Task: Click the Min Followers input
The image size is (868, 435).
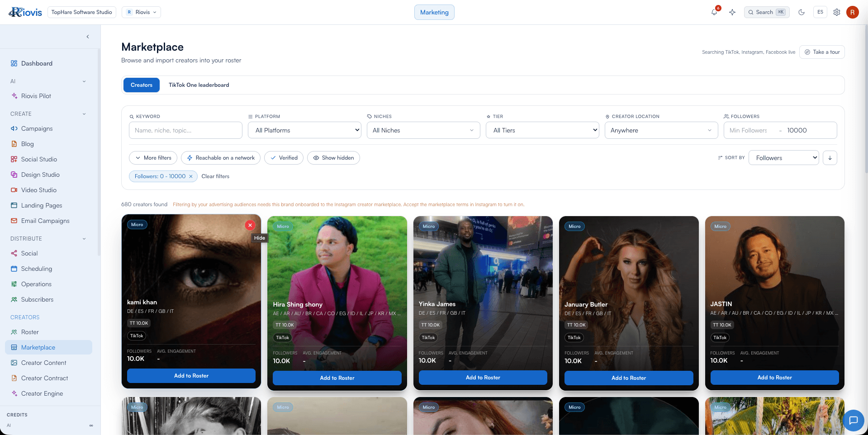Action: [x=749, y=130]
